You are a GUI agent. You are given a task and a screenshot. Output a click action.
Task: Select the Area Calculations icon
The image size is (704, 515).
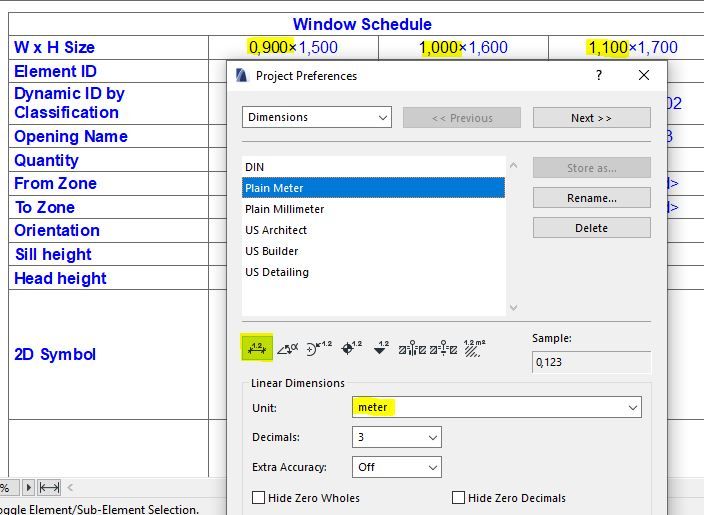pyautogui.click(x=474, y=348)
